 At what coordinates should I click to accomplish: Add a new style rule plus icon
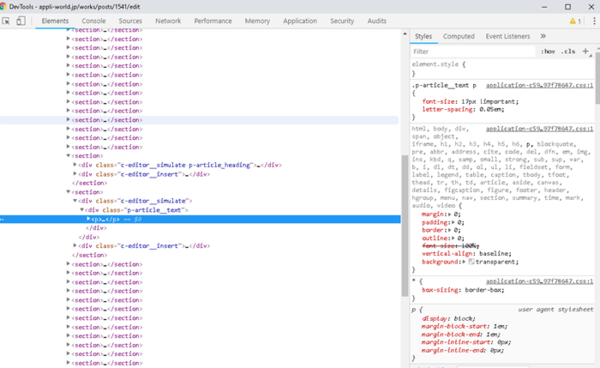(585, 51)
